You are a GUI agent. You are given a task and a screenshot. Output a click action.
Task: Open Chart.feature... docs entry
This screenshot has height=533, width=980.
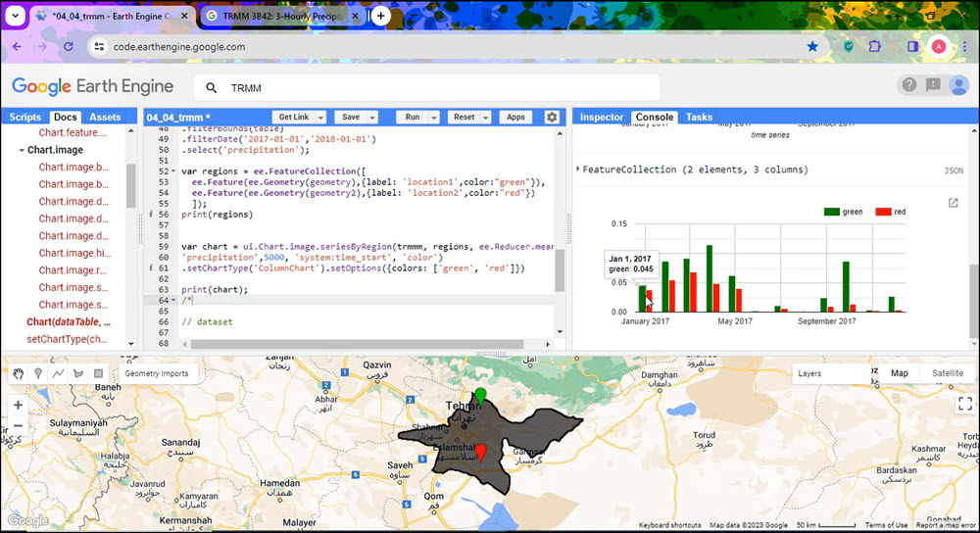(x=73, y=132)
